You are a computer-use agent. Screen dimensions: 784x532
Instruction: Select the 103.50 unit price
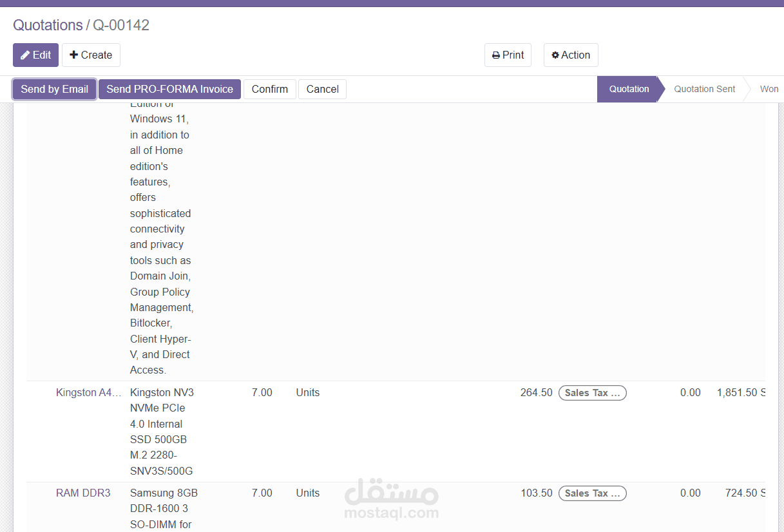(x=536, y=493)
